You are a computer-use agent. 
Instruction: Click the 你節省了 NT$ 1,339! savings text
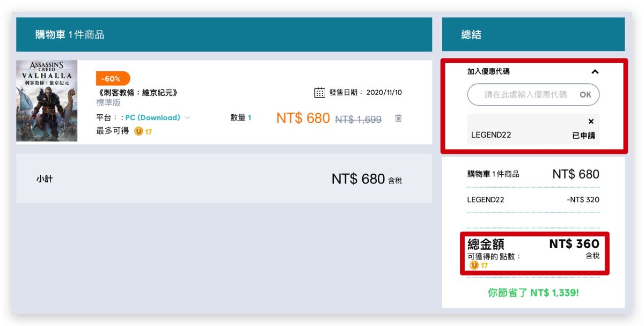click(533, 293)
